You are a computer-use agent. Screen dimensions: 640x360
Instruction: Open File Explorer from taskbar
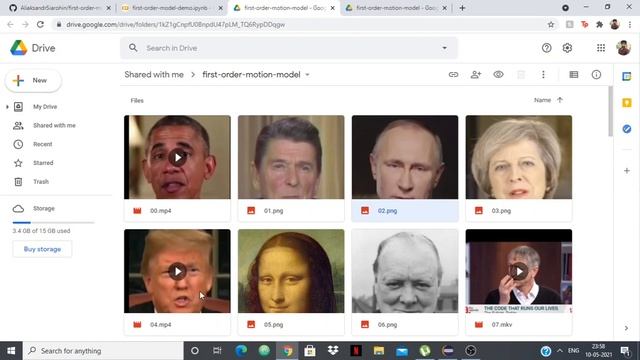[x=379, y=351]
